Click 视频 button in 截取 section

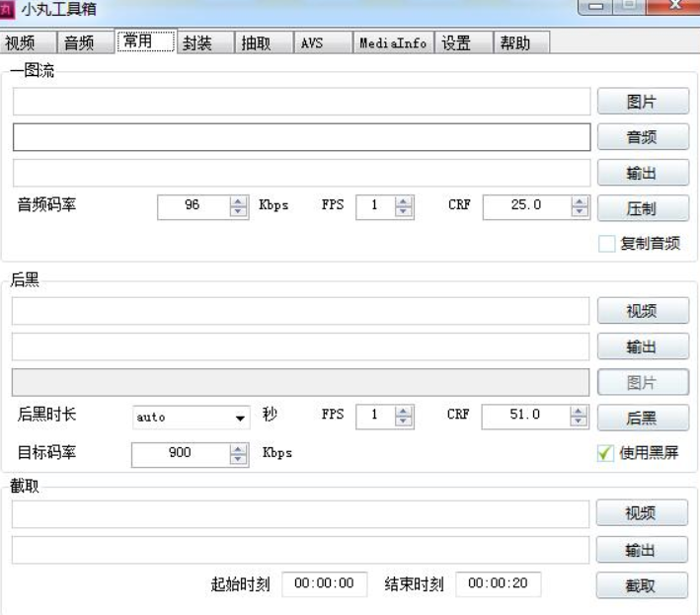click(642, 512)
